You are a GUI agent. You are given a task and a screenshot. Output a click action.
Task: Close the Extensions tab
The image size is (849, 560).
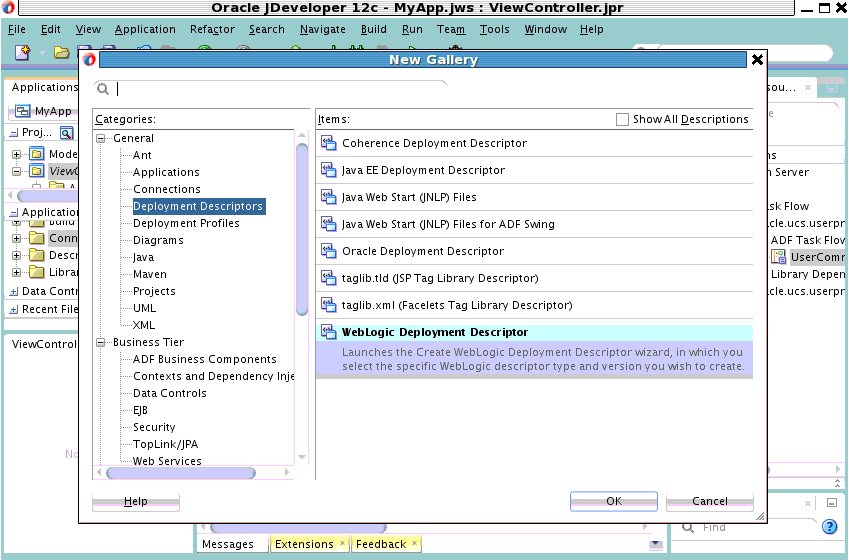[x=342, y=543]
